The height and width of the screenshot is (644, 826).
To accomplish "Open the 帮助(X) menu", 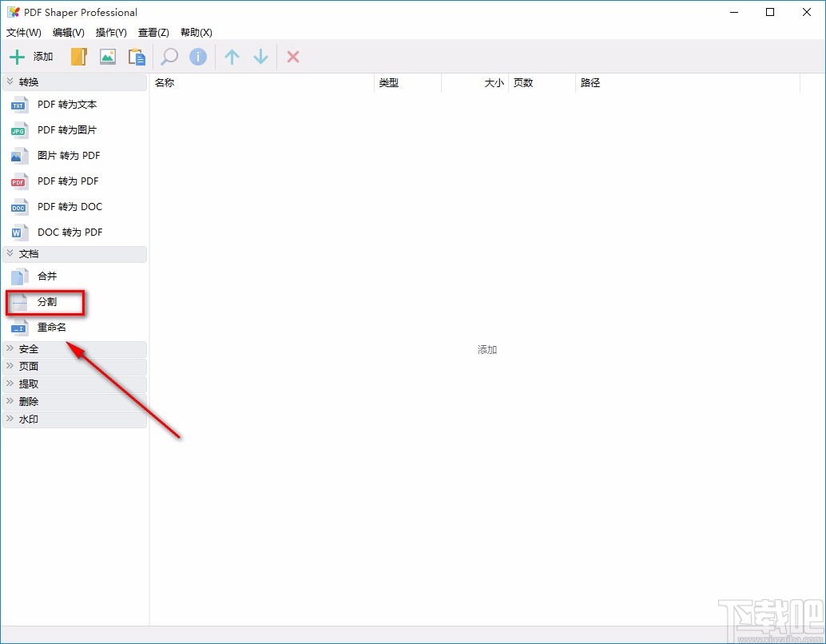I will [x=196, y=33].
